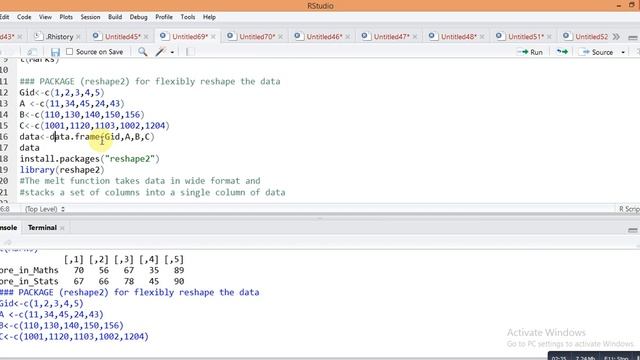Screen dimensions: 640x360
Task: Switch to the .Rhistory tab
Action: coord(60,37)
